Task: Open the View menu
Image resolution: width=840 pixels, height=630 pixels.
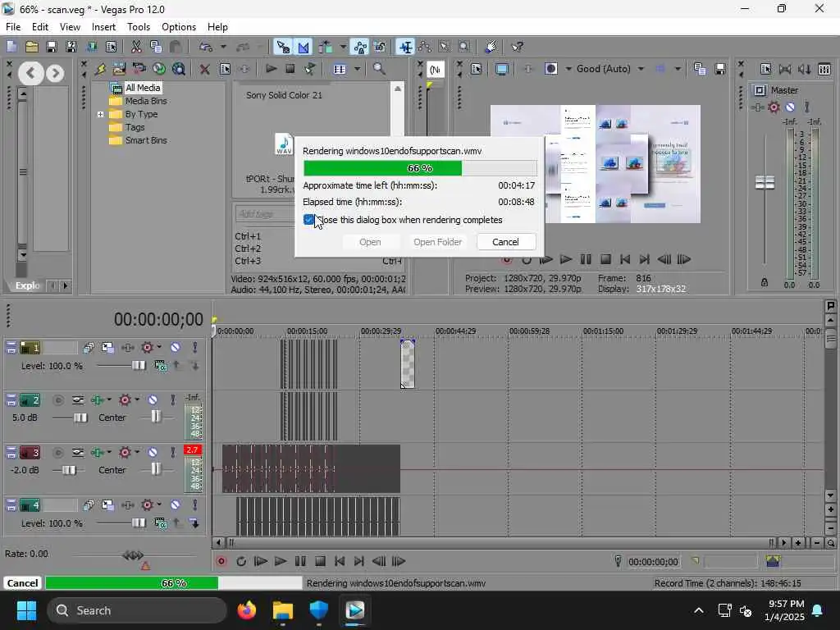Action: [70, 27]
